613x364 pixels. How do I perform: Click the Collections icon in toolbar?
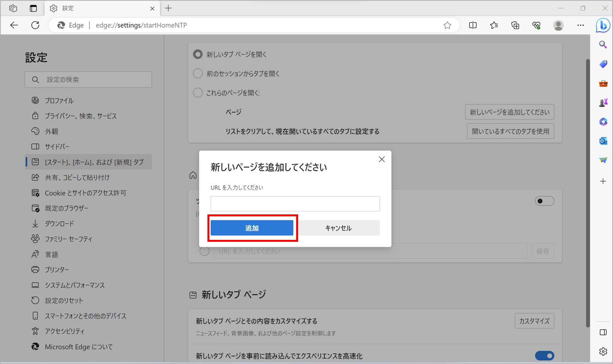(515, 25)
